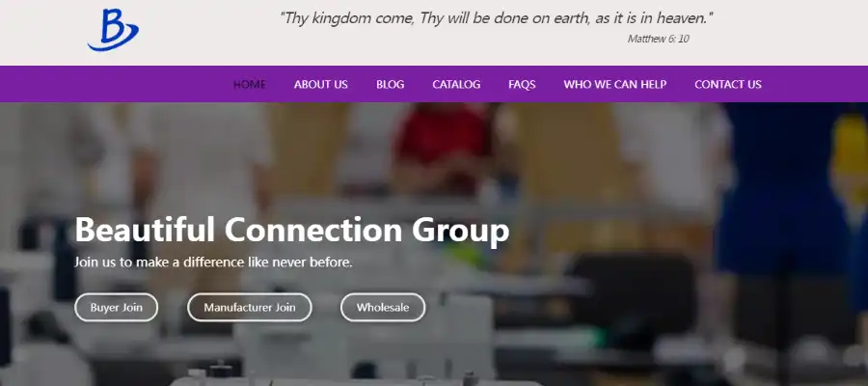Click the Matthew 6:10 reference text
868x386 pixels.
click(x=658, y=39)
